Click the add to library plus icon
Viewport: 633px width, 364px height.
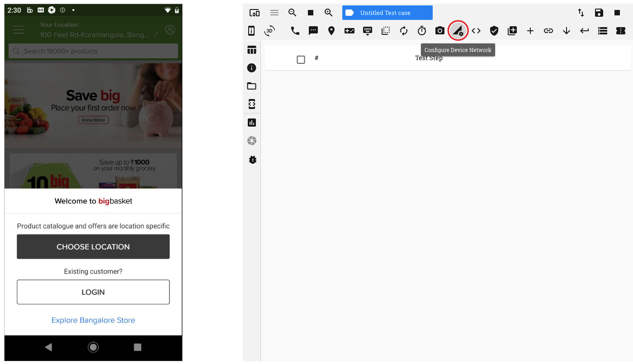[512, 31]
